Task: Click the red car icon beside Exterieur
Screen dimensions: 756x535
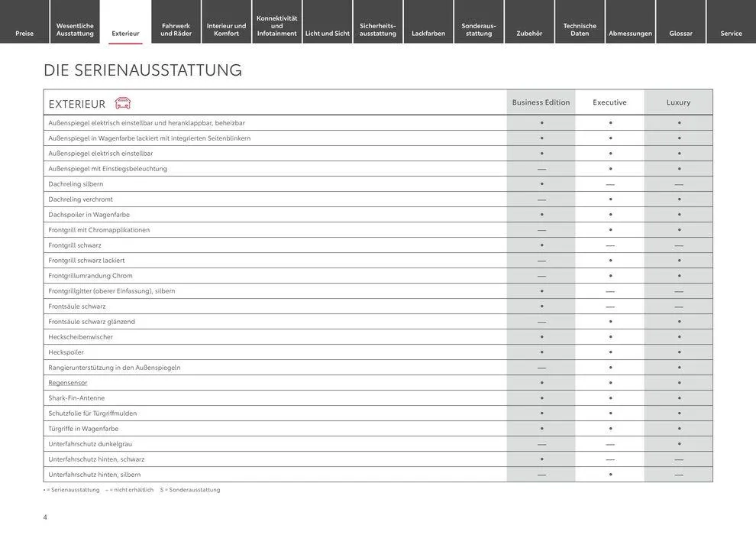Action: [x=122, y=103]
